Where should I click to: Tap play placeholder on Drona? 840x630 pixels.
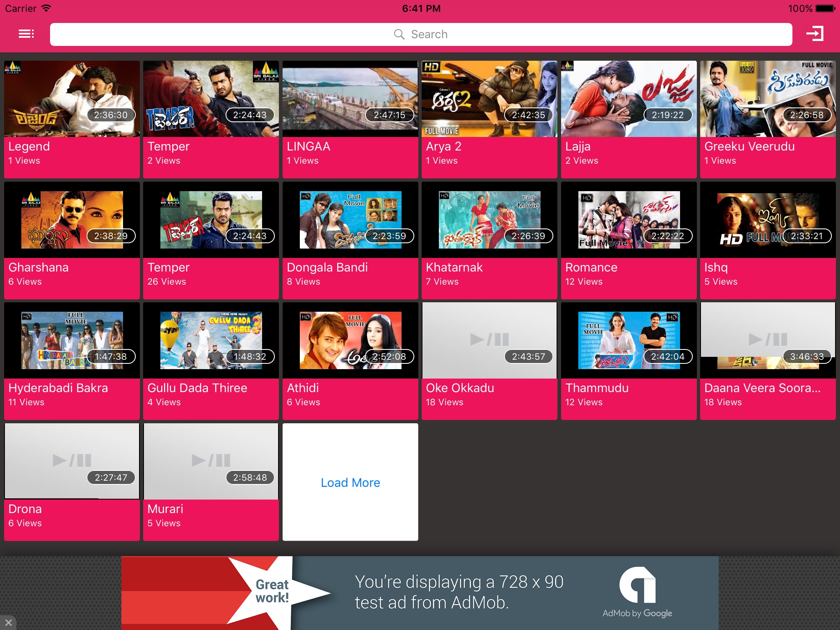[72, 461]
